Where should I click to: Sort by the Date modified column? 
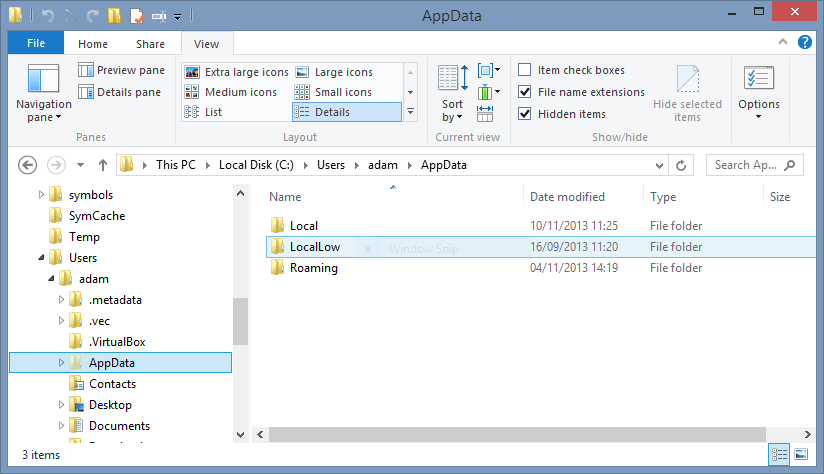(567, 197)
